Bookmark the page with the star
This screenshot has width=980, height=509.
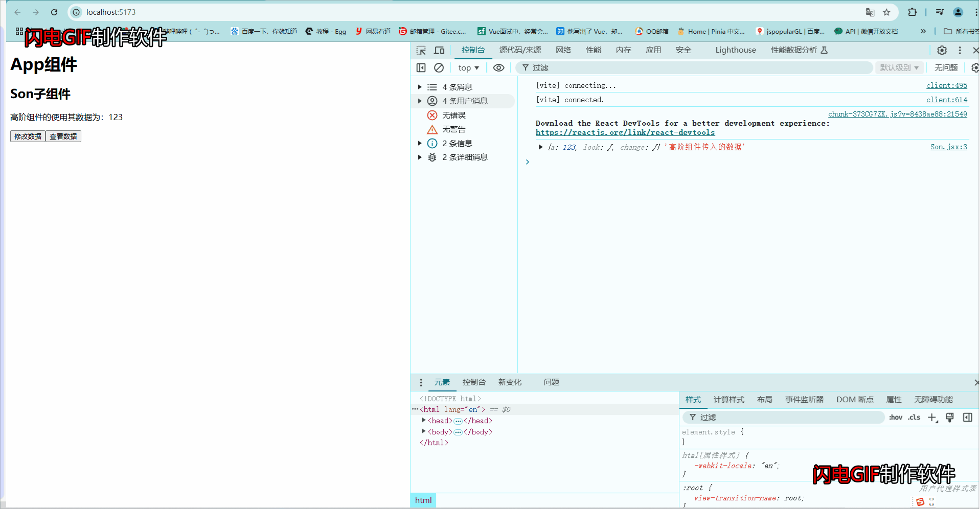point(887,12)
